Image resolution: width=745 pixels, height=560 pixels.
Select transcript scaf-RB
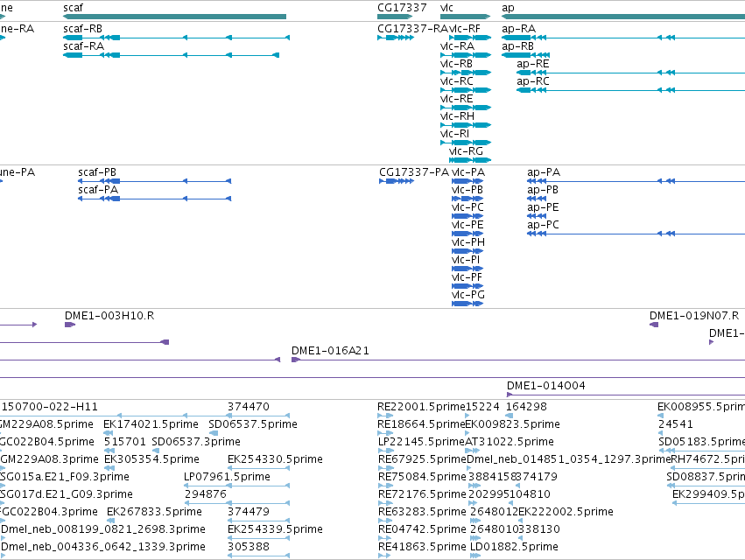82,29
